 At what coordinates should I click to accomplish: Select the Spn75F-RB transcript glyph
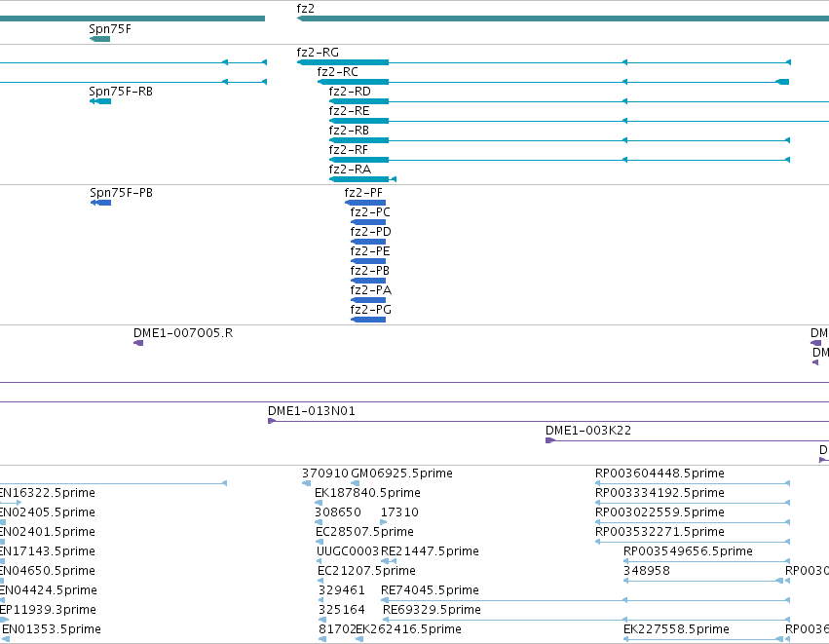tap(100, 101)
